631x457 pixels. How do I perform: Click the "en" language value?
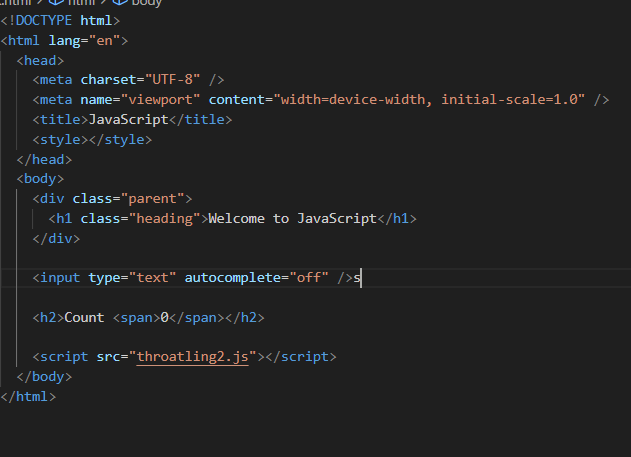pyautogui.click(x=104, y=41)
